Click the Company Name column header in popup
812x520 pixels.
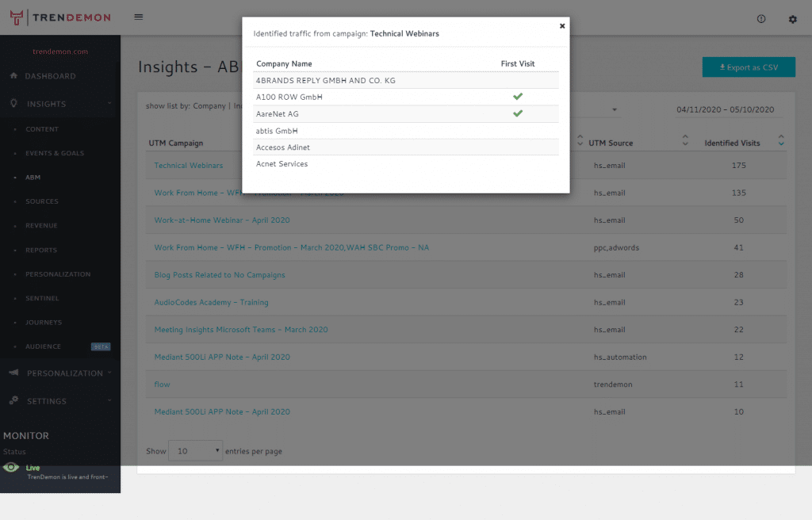coord(284,63)
